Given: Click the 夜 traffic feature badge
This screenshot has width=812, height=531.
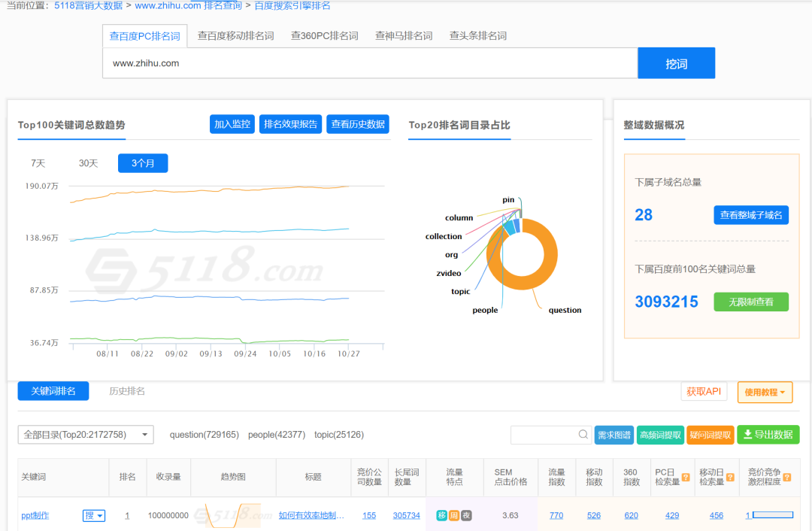Looking at the screenshot, I should [x=466, y=515].
